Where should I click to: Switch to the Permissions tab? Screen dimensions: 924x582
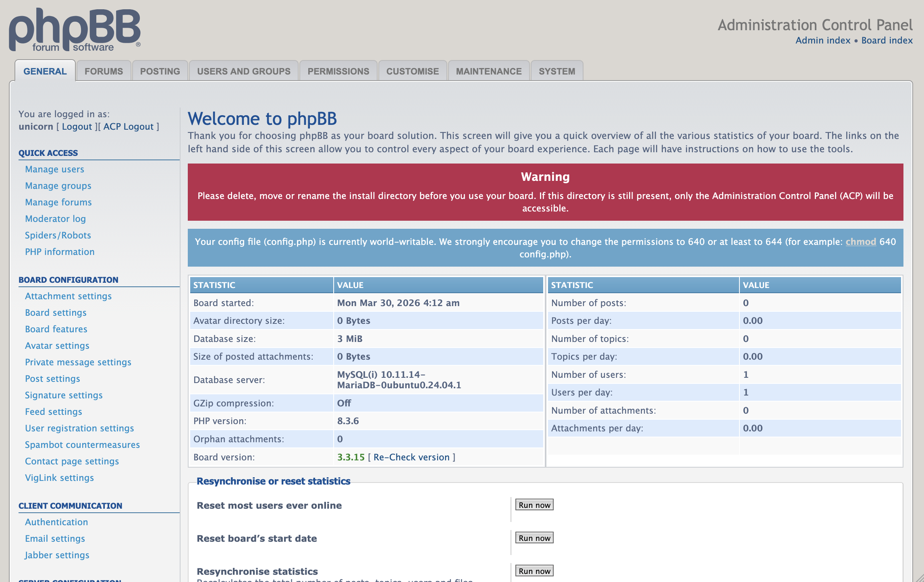(x=338, y=71)
